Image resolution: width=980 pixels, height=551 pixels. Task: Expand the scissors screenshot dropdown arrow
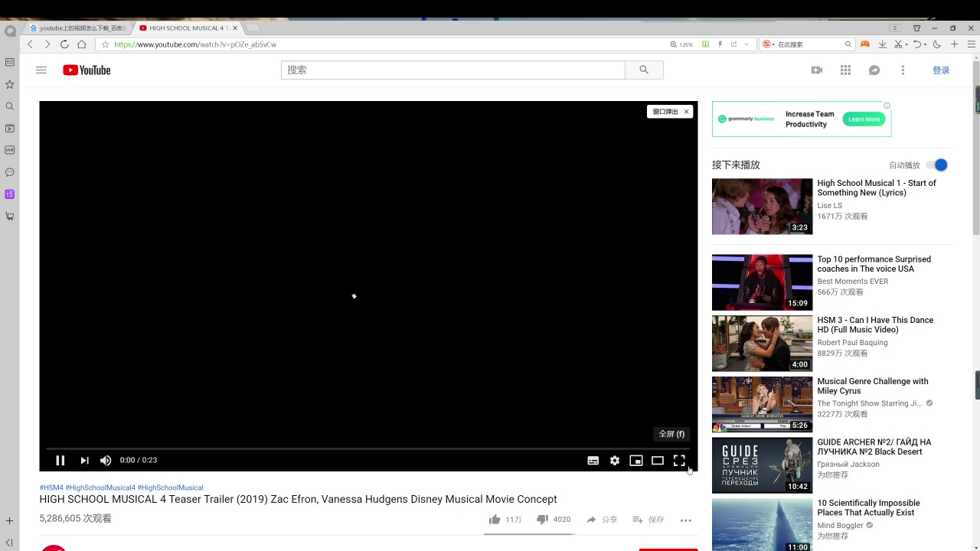[x=906, y=44]
